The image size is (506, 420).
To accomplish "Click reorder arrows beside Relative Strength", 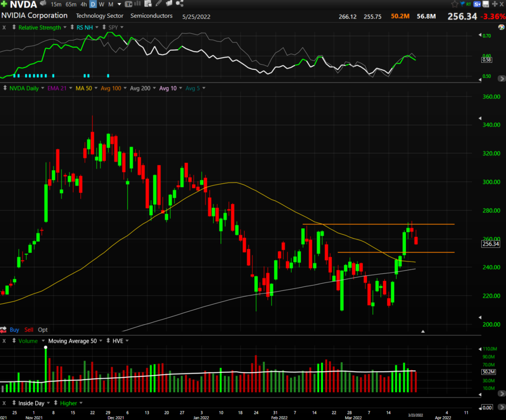I will [14, 27].
